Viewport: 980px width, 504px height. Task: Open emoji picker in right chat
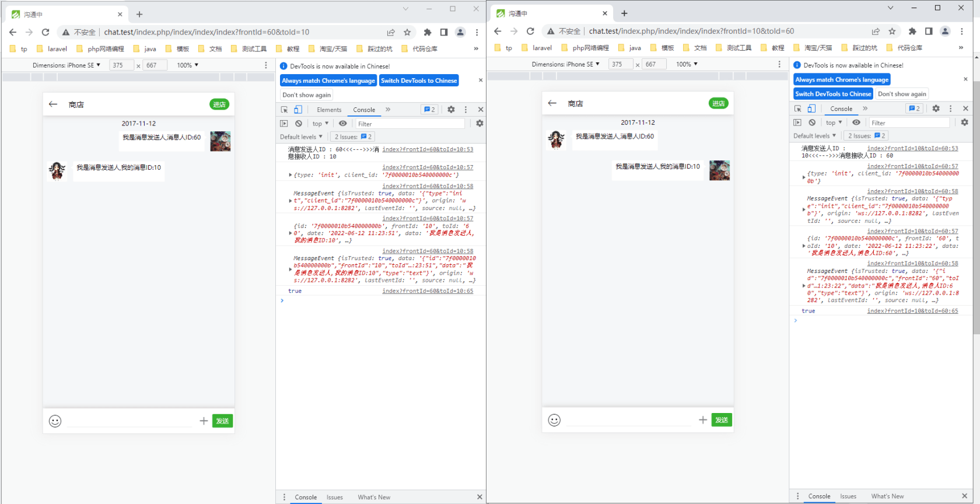[554, 420]
